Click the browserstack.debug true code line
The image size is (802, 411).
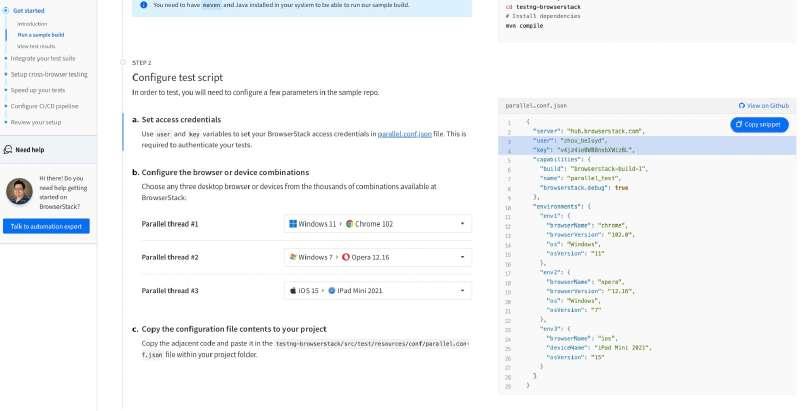(584, 188)
